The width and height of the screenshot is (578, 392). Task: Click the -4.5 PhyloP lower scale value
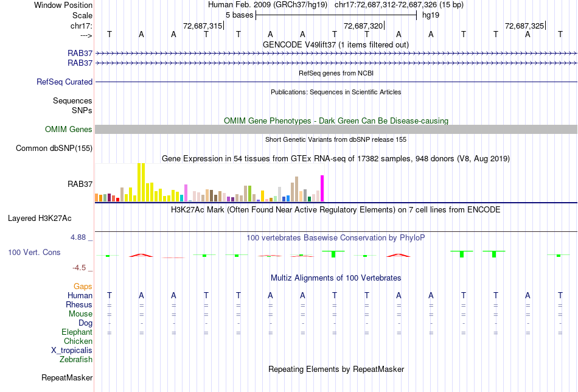click(79, 268)
